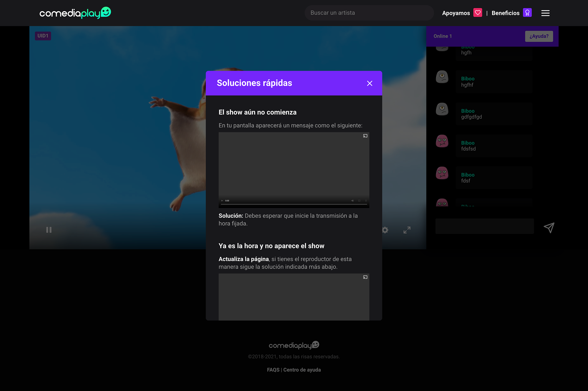Open video settings gear
The width and height of the screenshot is (588, 391).
point(385,230)
